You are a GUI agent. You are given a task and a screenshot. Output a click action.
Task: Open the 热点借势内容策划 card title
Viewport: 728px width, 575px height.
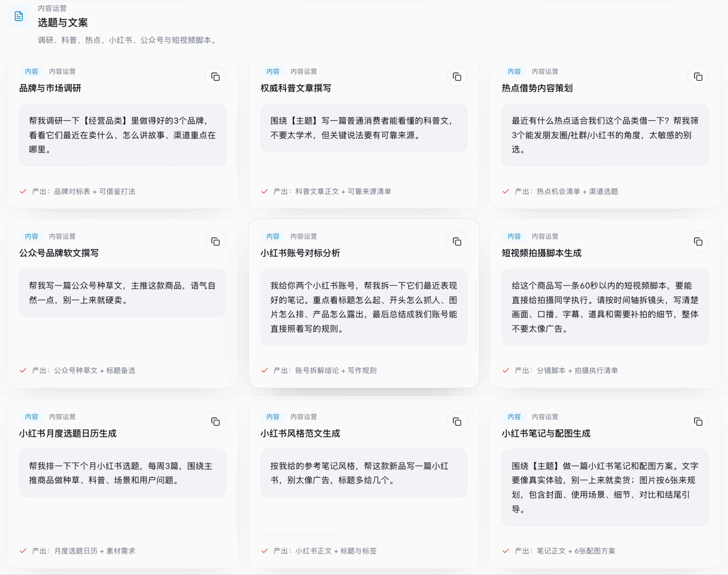pos(537,88)
